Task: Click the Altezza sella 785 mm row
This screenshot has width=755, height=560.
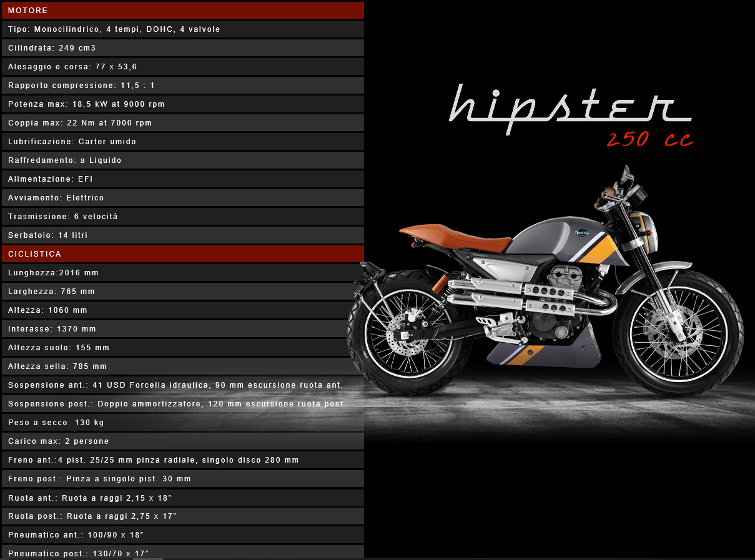Action: 182,366
